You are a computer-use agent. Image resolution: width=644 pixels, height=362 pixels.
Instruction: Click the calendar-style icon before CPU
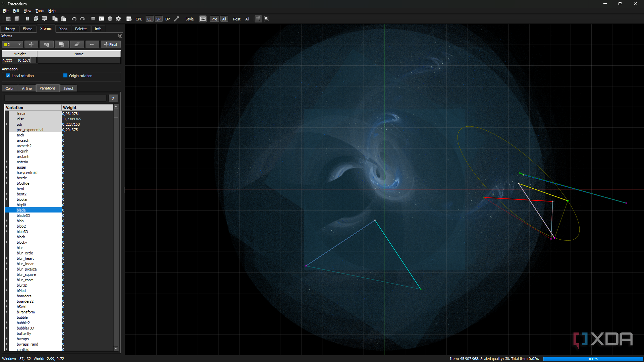pos(129,19)
